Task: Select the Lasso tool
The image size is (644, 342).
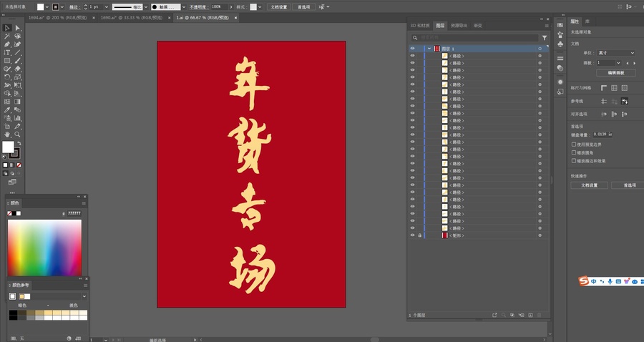Action: pos(18,36)
